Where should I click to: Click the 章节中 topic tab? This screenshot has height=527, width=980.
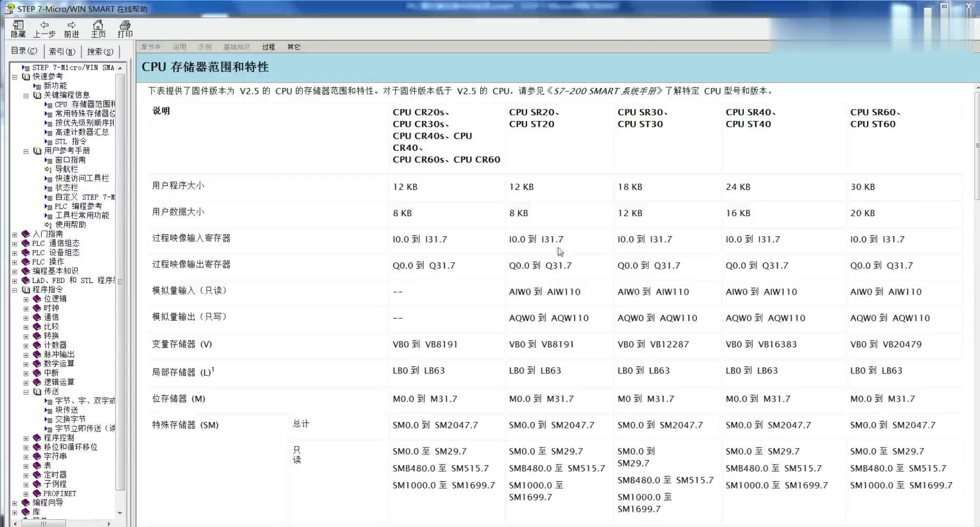coord(151,47)
